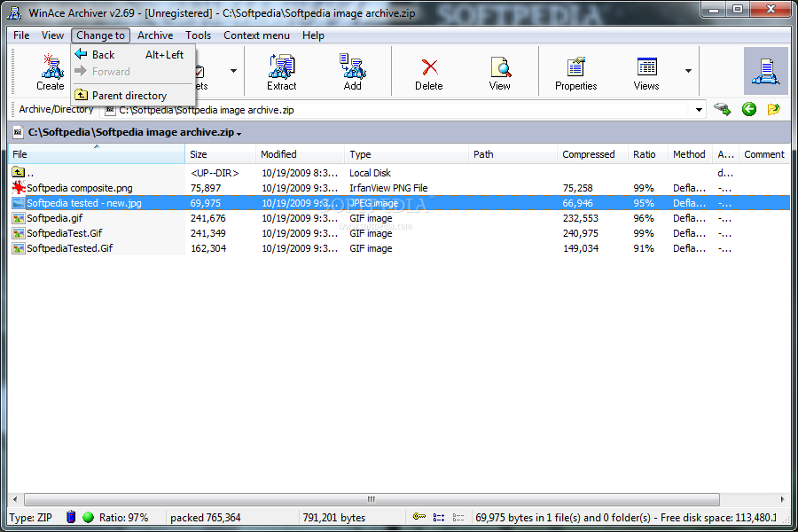
Task: Expand the dropdown arrow left of Extract
Action: click(233, 71)
